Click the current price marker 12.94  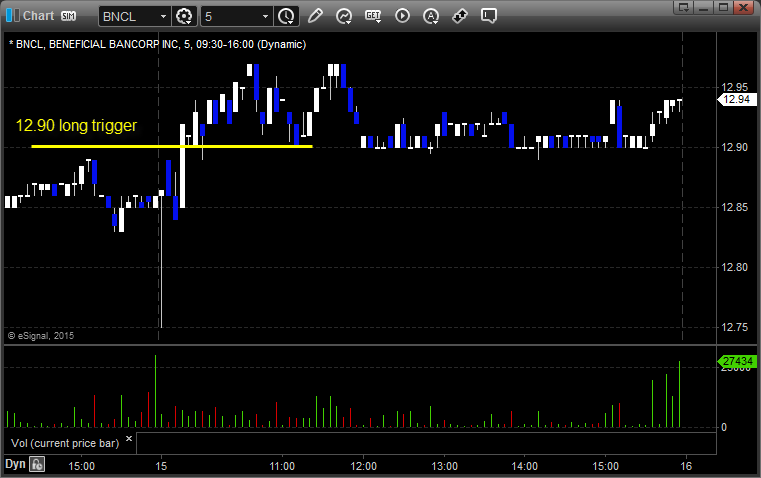736,99
